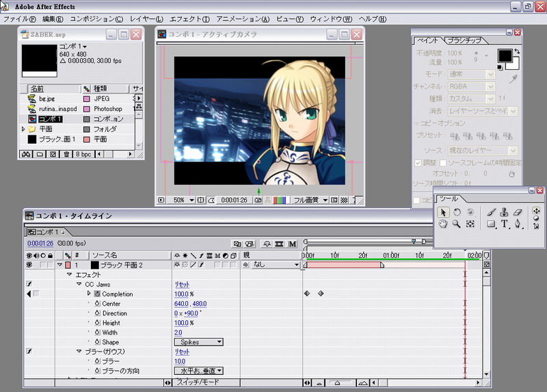Click リセット link for CC Jaws
Image resolution: width=547 pixels, height=392 pixels.
[x=182, y=285]
